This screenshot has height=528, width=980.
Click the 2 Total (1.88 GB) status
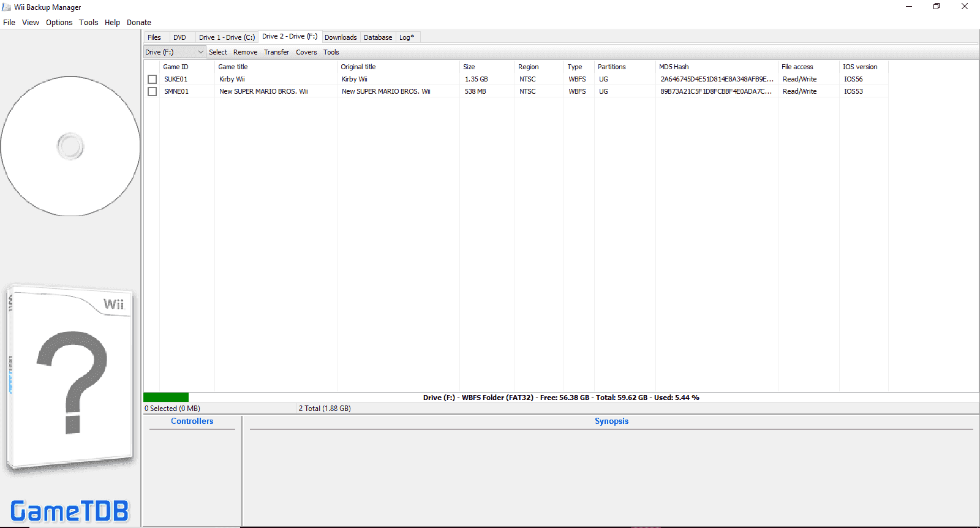click(x=325, y=409)
